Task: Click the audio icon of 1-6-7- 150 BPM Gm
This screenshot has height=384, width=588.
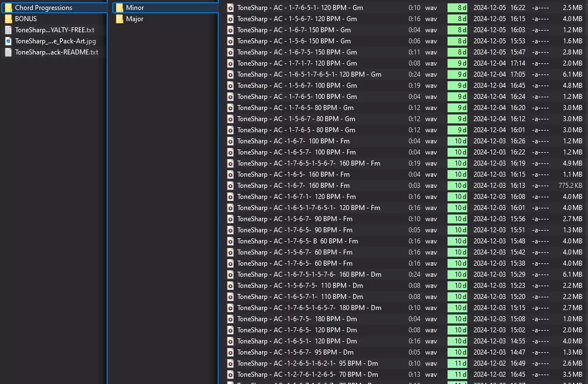Action: tap(230, 30)
